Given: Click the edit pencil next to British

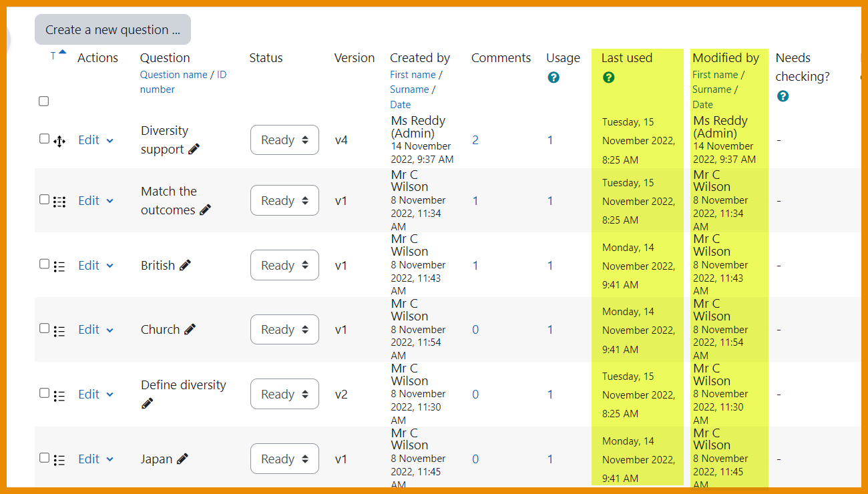Looking at the screenshot, I should 185,265.
